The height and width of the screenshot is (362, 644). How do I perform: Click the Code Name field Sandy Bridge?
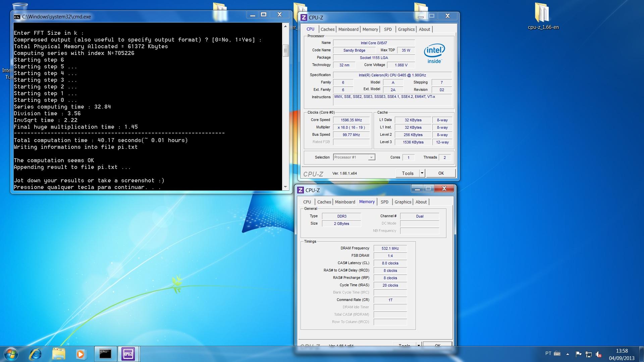(354, 50)
